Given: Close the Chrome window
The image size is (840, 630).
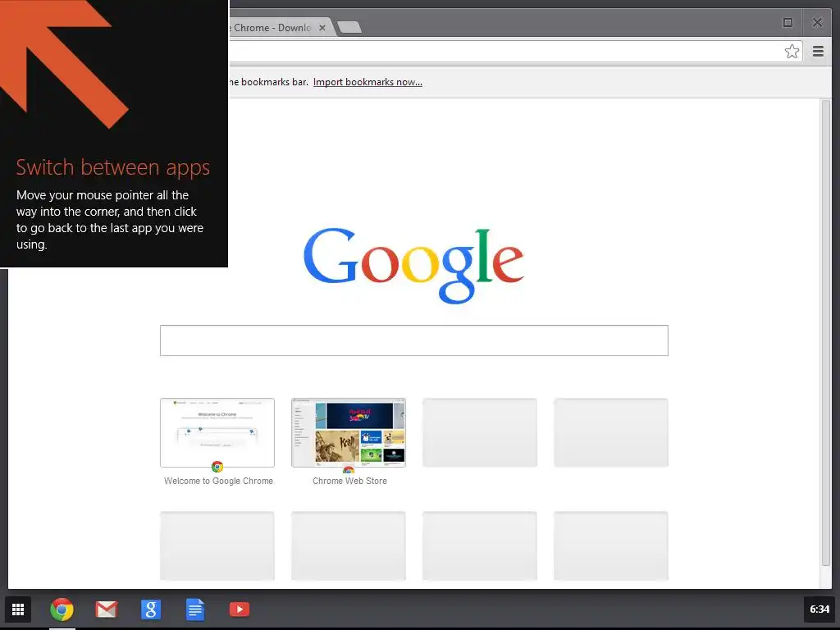Looking at the screenshot, I should point(817,22).
